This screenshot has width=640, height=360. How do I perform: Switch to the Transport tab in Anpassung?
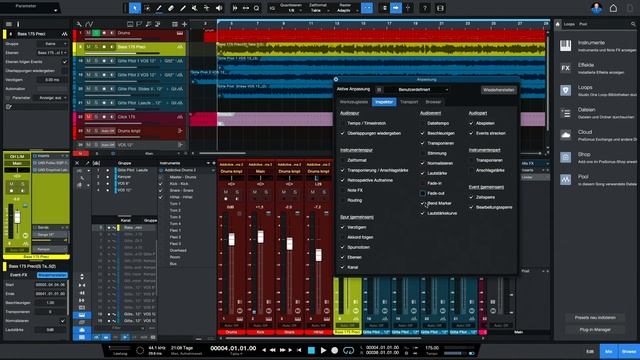[x=409, y=102]
